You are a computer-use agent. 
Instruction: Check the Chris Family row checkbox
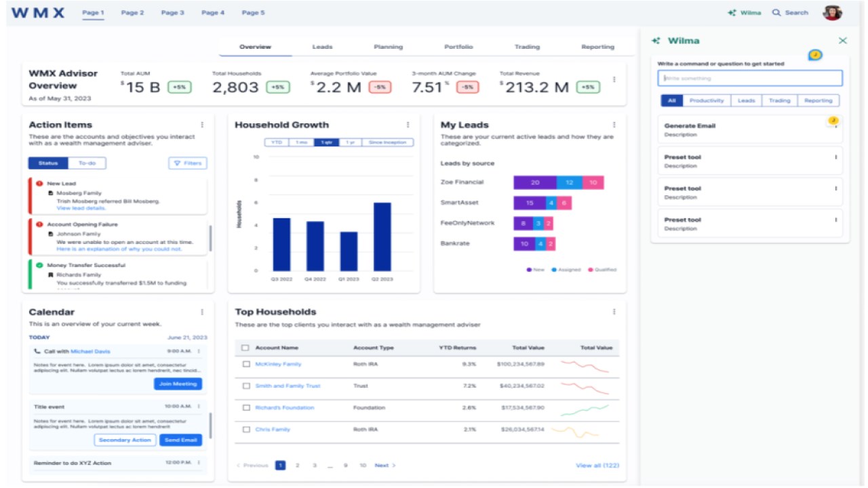(x=246, y=429)
